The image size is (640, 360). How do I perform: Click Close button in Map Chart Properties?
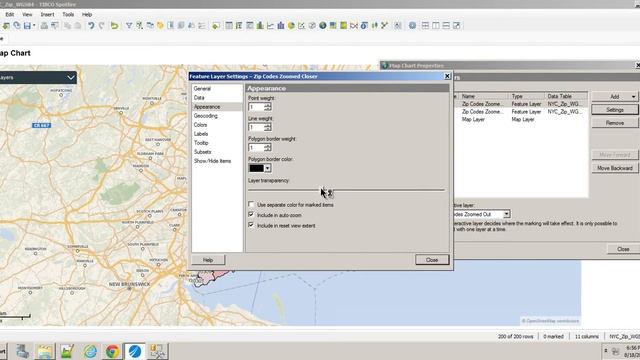click(623, 249)
